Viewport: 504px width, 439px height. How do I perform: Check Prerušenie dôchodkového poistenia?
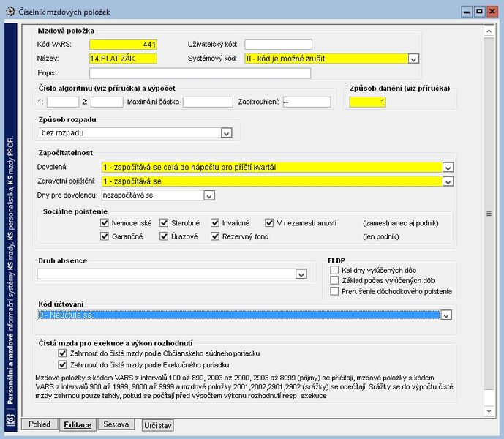coord(334,291)
